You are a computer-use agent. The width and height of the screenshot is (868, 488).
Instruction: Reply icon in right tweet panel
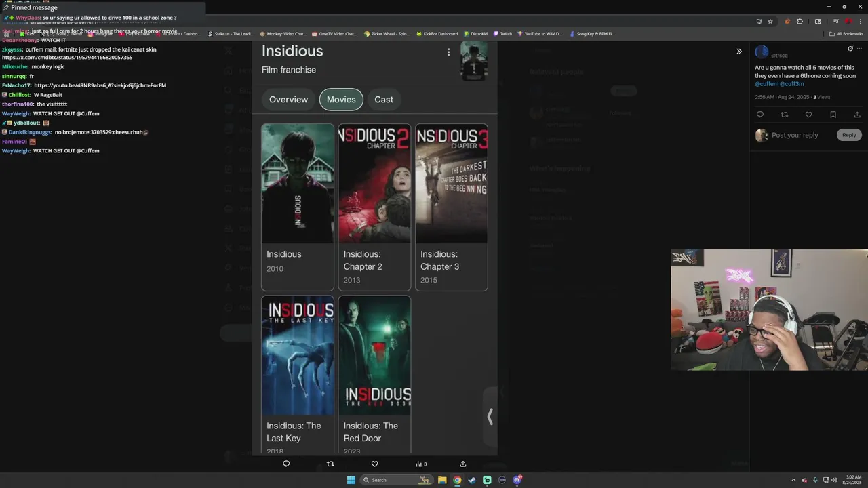(760, 115)
